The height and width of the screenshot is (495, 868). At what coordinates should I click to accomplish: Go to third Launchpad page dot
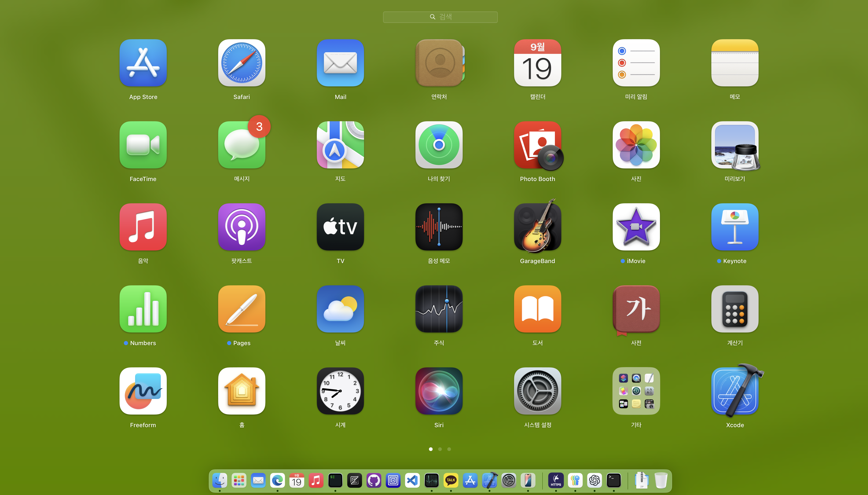(x=449, y=449)
